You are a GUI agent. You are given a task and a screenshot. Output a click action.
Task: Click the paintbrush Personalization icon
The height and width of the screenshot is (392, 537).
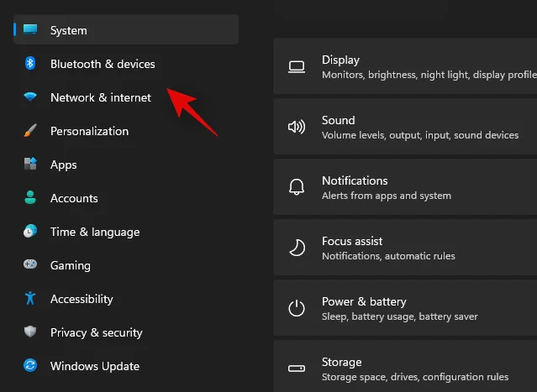(x=30, y=131)
